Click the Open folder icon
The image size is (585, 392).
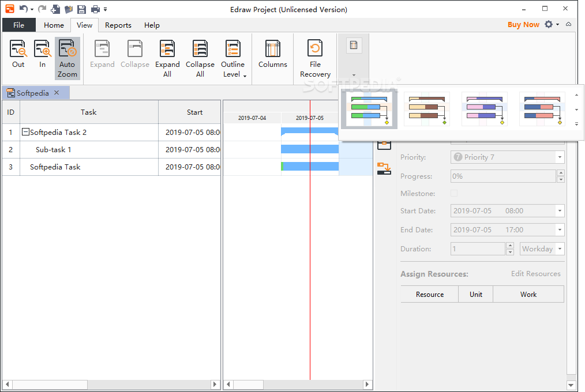(x=68, y=9)
